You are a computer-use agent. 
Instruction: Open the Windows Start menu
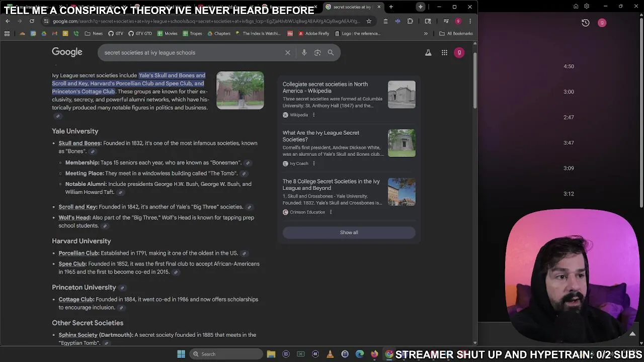point(181,354)
